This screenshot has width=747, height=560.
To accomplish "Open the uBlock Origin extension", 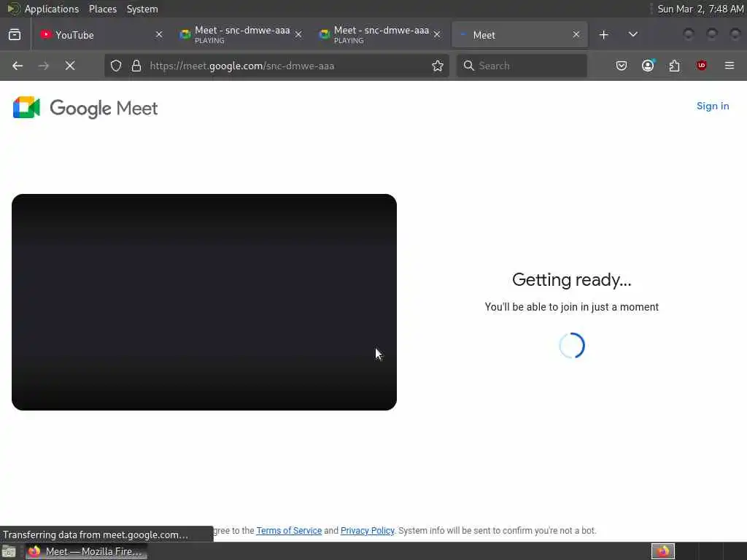I will (x=701, y=66).
